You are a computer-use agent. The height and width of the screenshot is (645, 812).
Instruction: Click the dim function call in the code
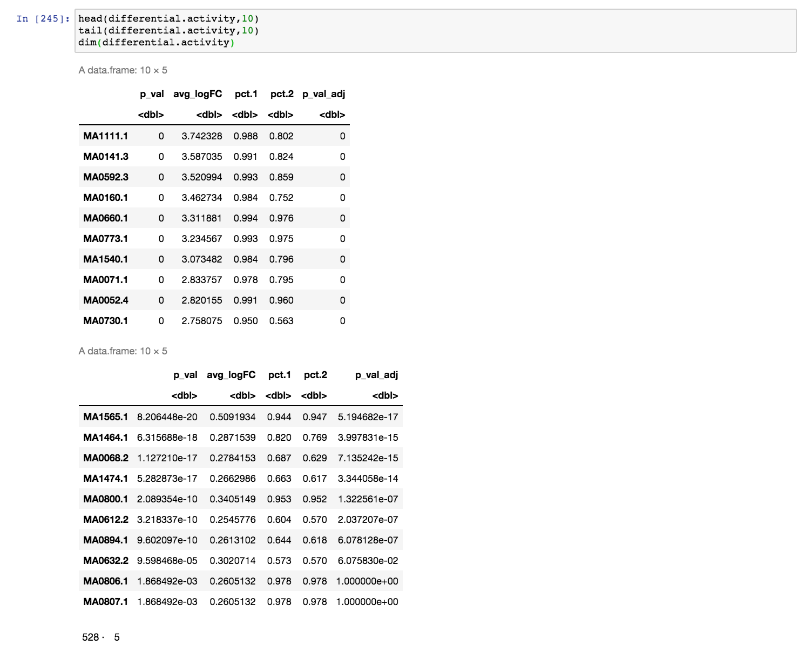pyautogui.click(x=90, y=42)
